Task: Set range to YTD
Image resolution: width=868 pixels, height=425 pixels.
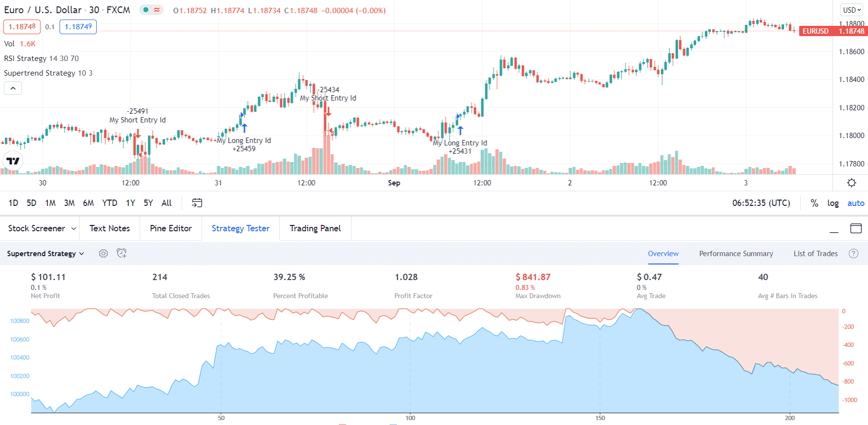Action: coord(109,203)
